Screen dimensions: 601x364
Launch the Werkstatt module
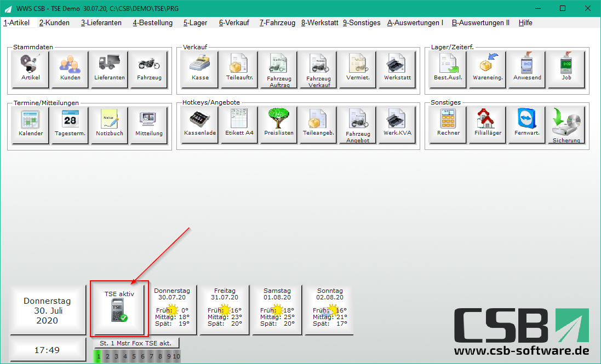point(397,70)
